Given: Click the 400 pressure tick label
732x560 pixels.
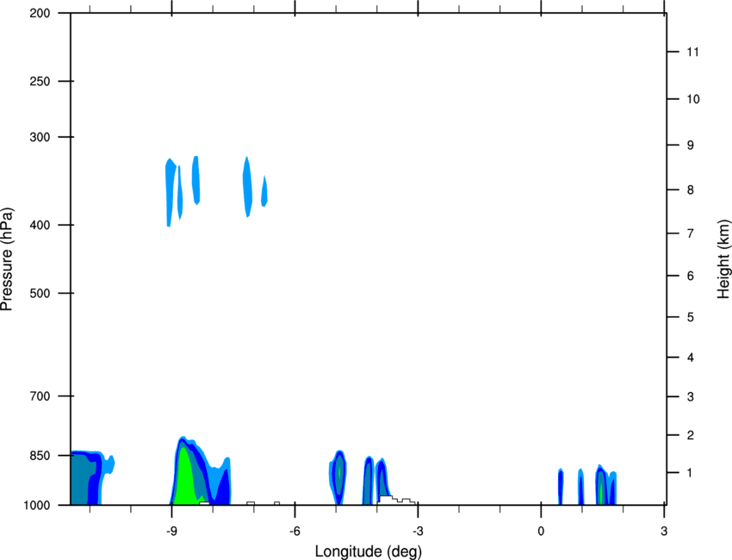Looking at the screenshot, I should click(40, 225).
